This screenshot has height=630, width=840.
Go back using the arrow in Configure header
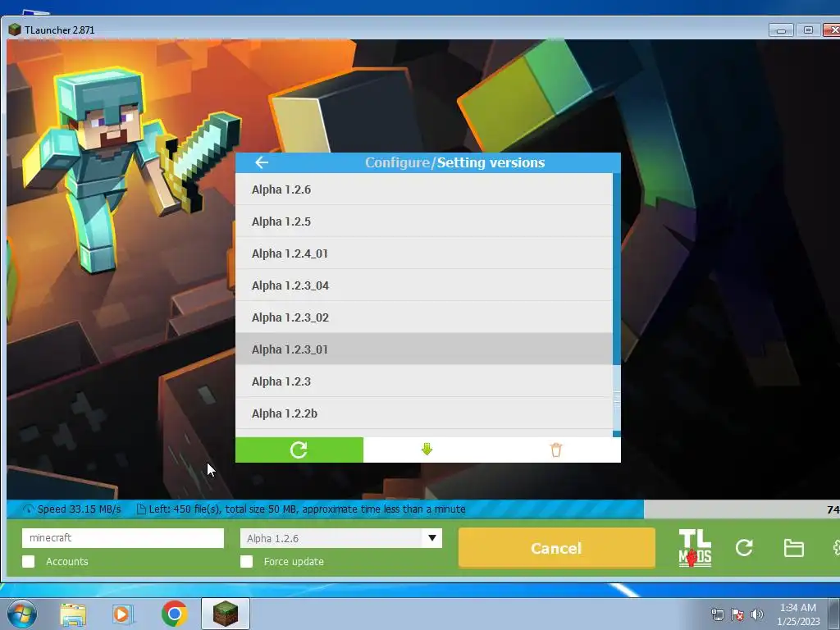262,162
